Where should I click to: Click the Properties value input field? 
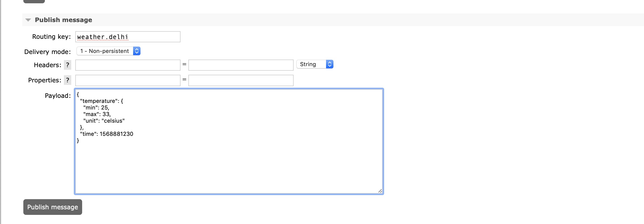[x=241, y=80]
